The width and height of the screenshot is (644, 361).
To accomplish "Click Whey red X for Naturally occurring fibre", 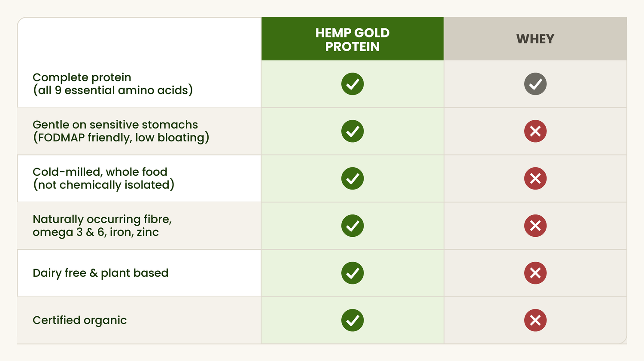I will 535,226.
